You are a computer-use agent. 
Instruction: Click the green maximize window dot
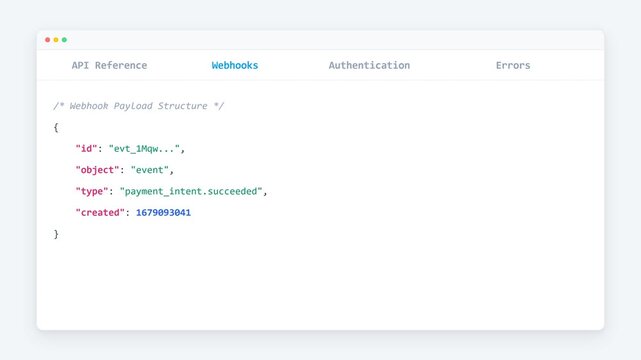click(64, 40)
